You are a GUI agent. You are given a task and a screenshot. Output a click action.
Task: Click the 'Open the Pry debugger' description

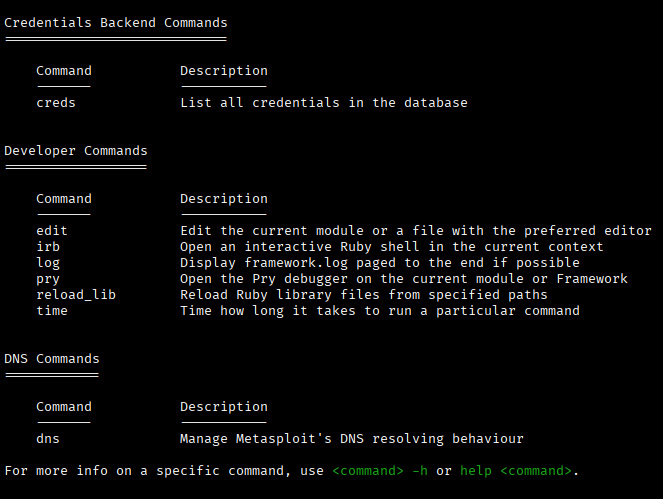404,279
